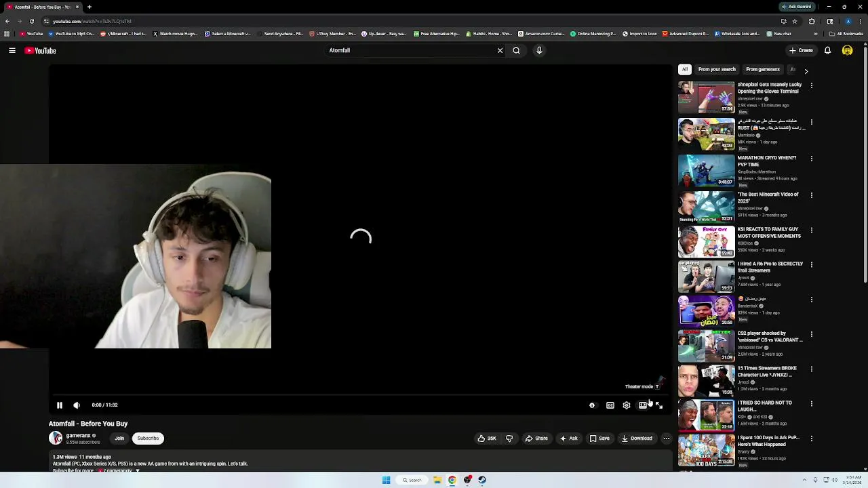Screen dimensions: 868x488
Task: Share the Atomfall video
Action: point(536,439)
